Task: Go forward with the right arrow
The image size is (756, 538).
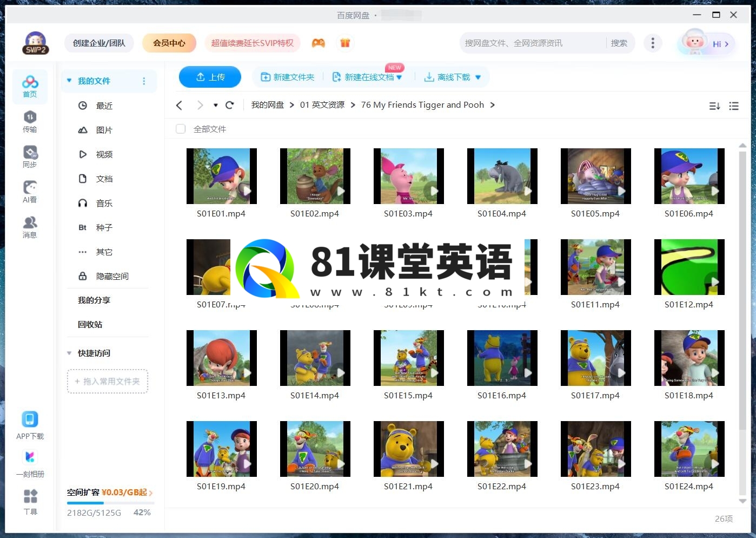Action: pos(200,105)
